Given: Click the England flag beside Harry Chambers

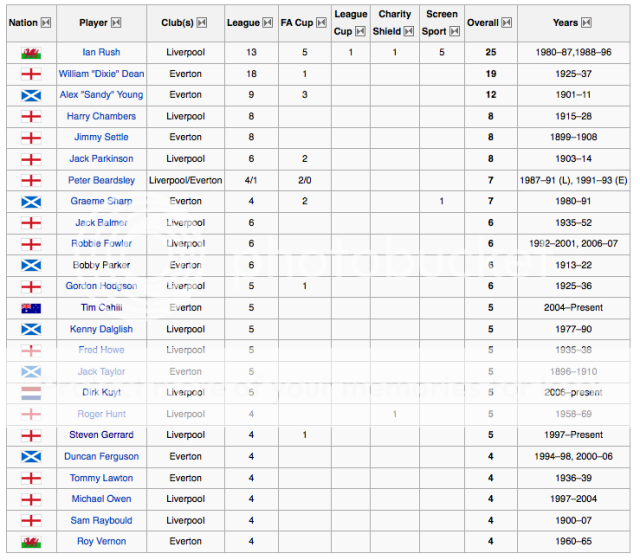Looking at the screenshot, I should click(31, 117).
